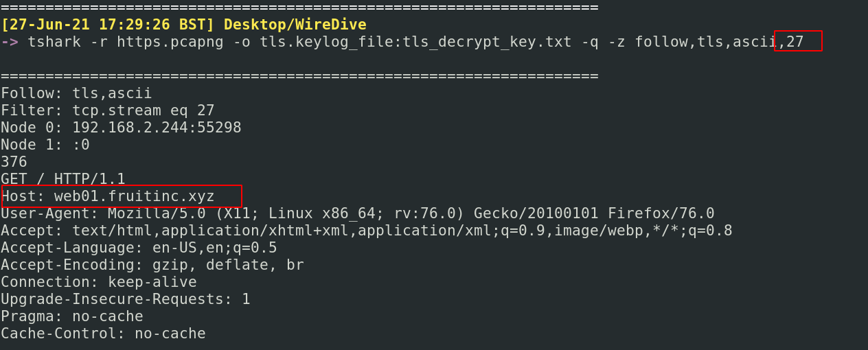Image resolution: width=868 pixels, height=350 pixels.
Task: Click the Node 1: :0 line
Action: (45, 145)
